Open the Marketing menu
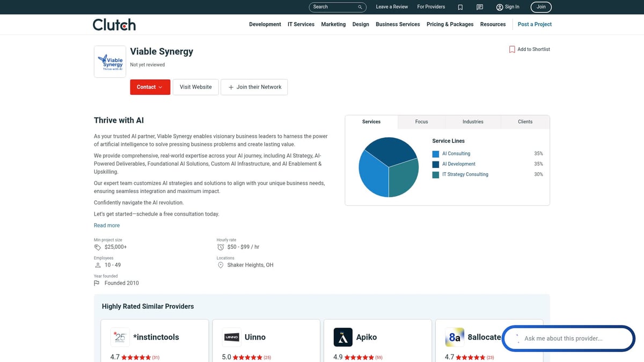Screen dimensions: 644x362 tap(333, 25)
